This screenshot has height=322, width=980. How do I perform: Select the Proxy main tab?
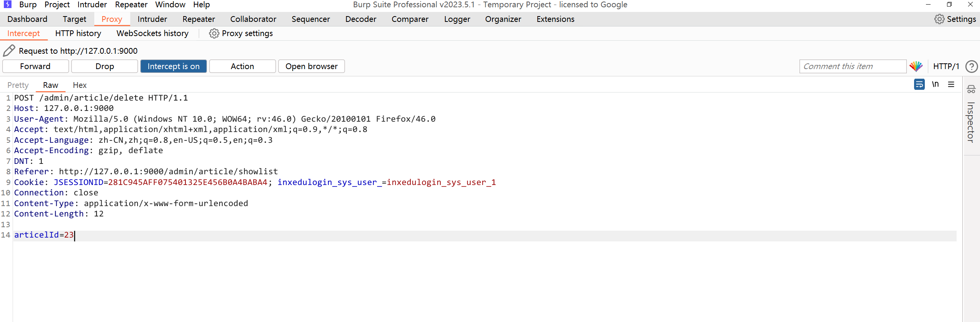(112, 19)
